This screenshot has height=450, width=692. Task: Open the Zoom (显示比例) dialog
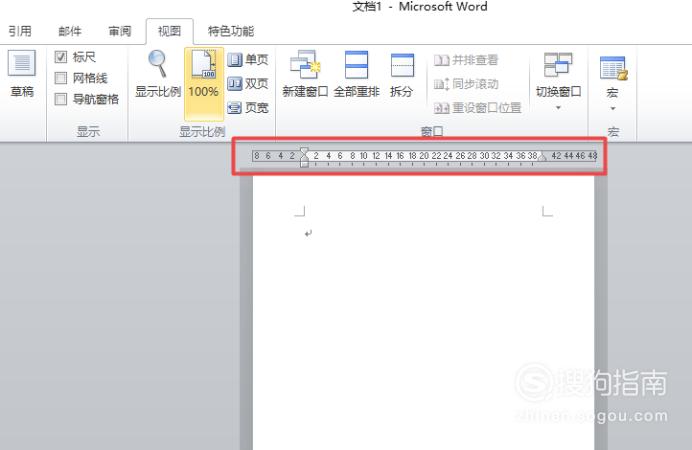158,73
